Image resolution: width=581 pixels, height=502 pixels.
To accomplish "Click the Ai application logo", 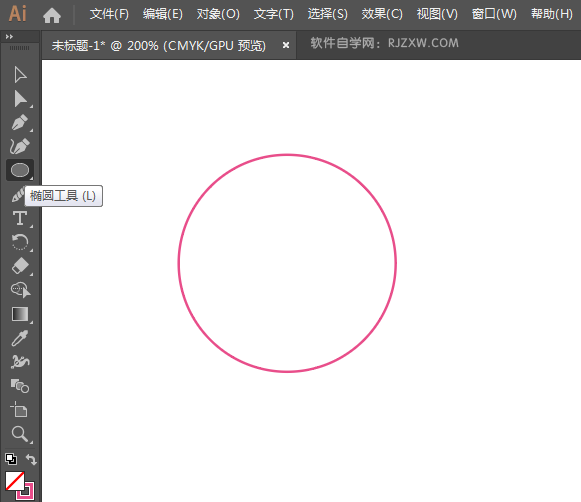I will [17, 14].
